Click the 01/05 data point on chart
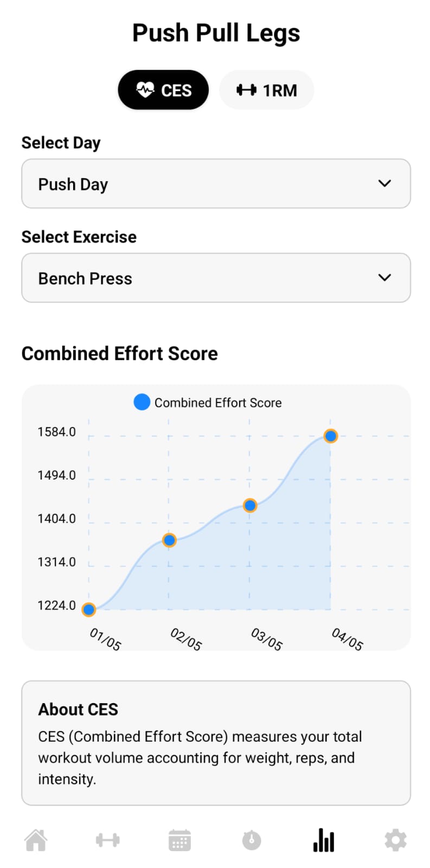This screenshot has height=868, width=430. coord(89,609)
